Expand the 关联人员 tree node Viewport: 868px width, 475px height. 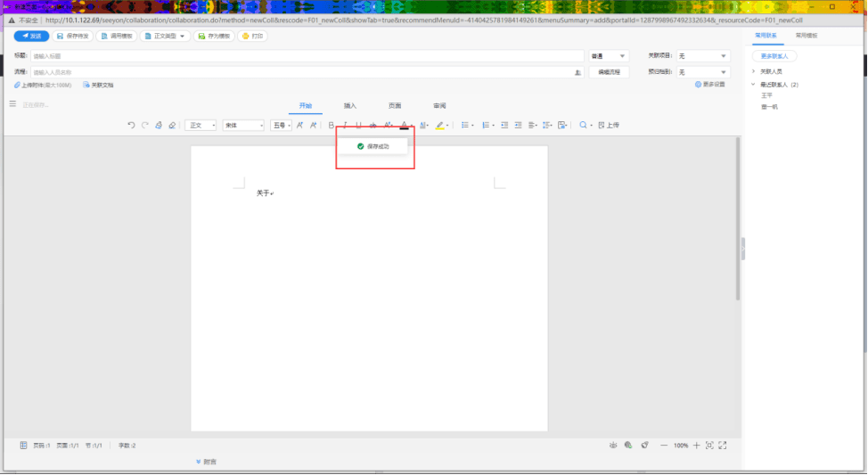click(753, 71)
